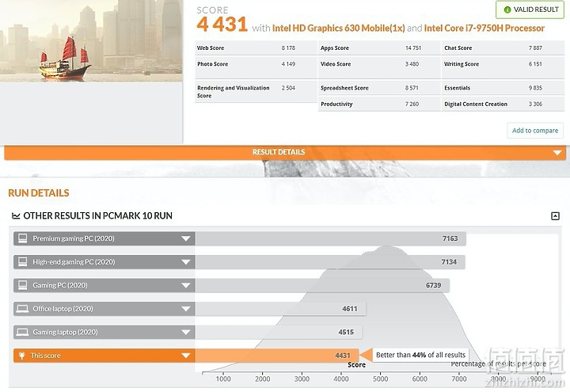Click the High-end gaming PC monitor icon
The image size is (570, 392).
tap(22, 262)
